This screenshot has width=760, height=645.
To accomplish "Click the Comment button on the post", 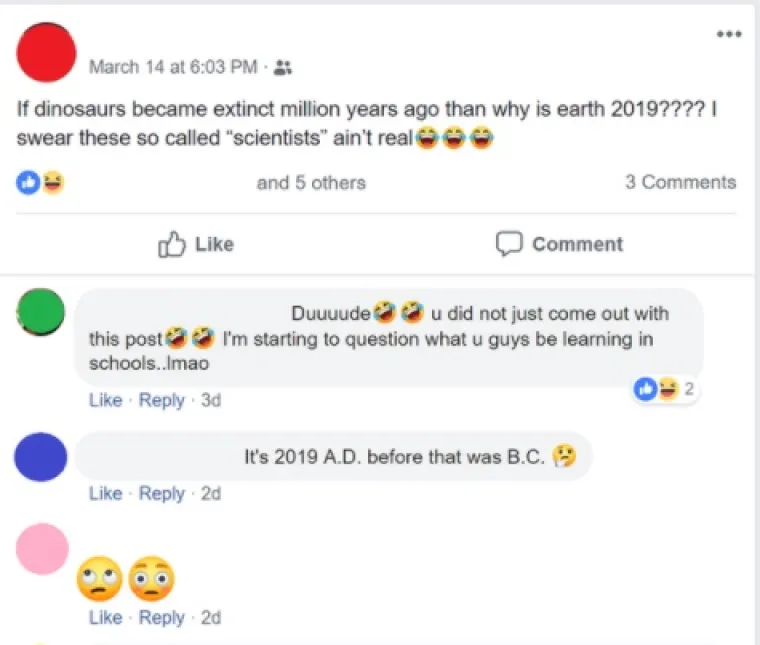I will point(560,244).
